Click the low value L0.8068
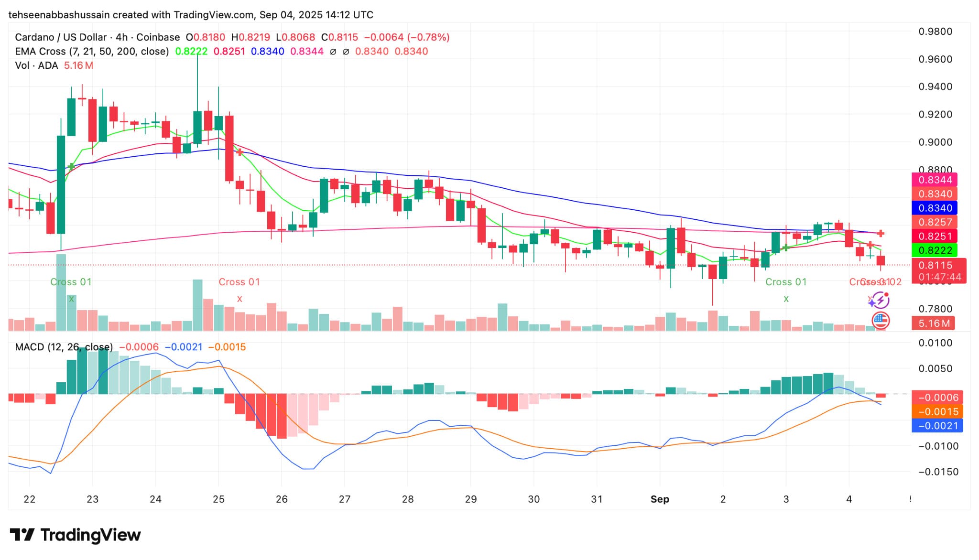The width and height of the screenshot is (979, 560). [295, 37]
